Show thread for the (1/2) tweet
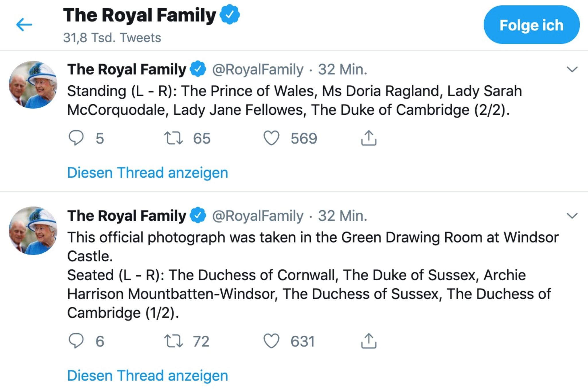This screenshot has width=588, height=392. click(x=148, y=376)
